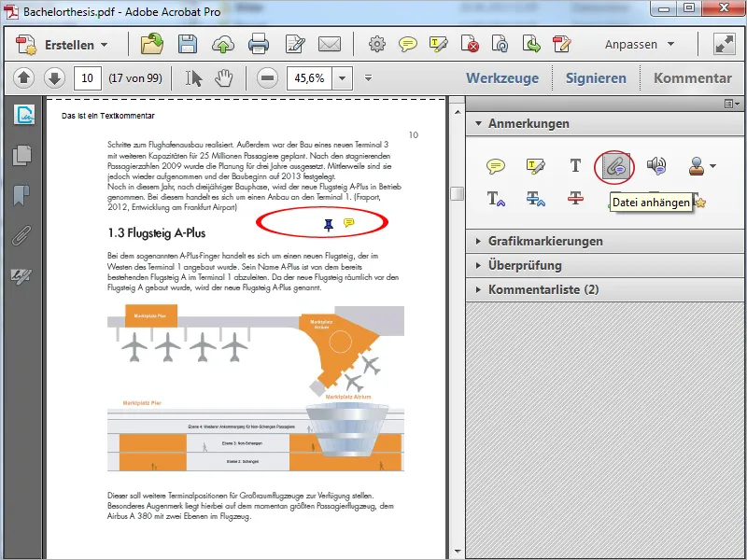Image resolution: width=747 pixels, height=560 pixels.
Task: Open the Anpassen customize menu
Action: (x=640, y=44)
